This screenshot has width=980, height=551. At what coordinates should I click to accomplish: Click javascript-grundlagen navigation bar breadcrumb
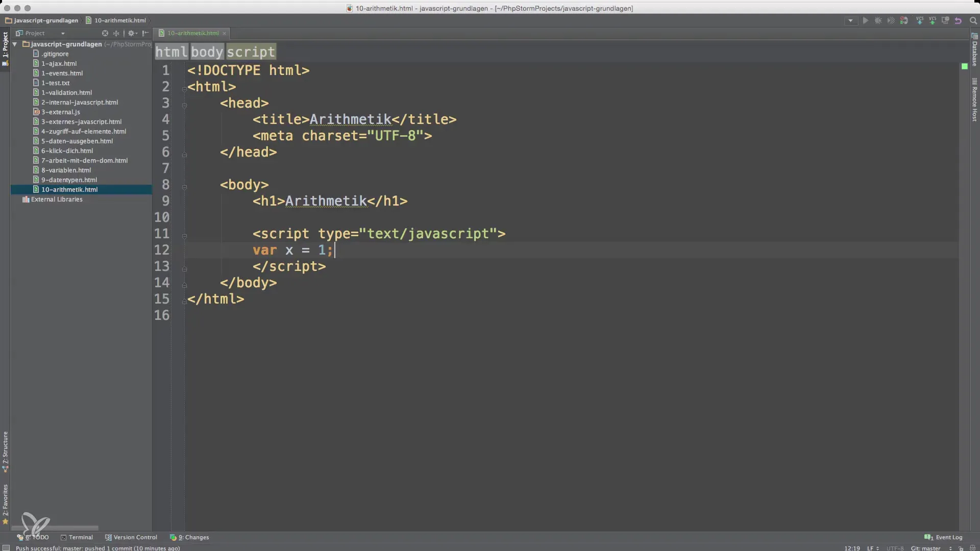point(41,20)
